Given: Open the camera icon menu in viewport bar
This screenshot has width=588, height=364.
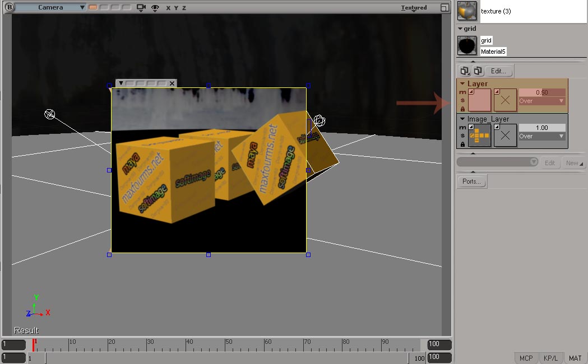Looking at the screenshot, I should 141,7.
